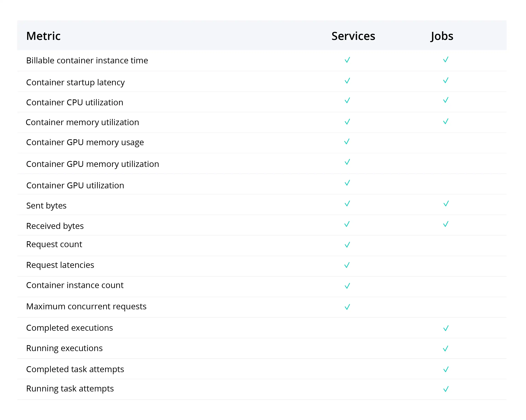Click the Jobs checkmark for Billable container instance time
Viewport: 526px width, 420px height.
[446, 60]
